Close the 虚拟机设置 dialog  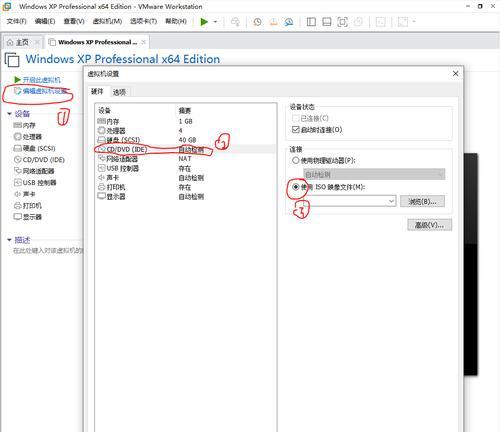(x=455, y=74)
